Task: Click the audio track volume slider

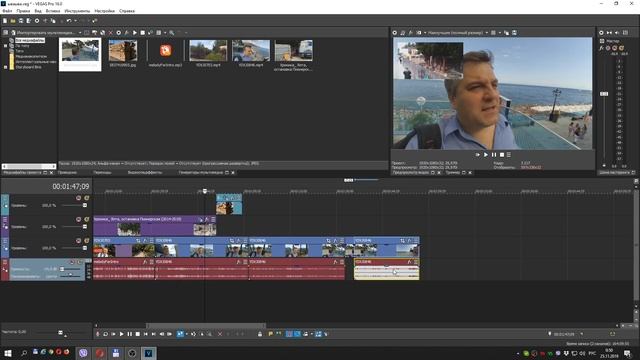Action: 62,269
